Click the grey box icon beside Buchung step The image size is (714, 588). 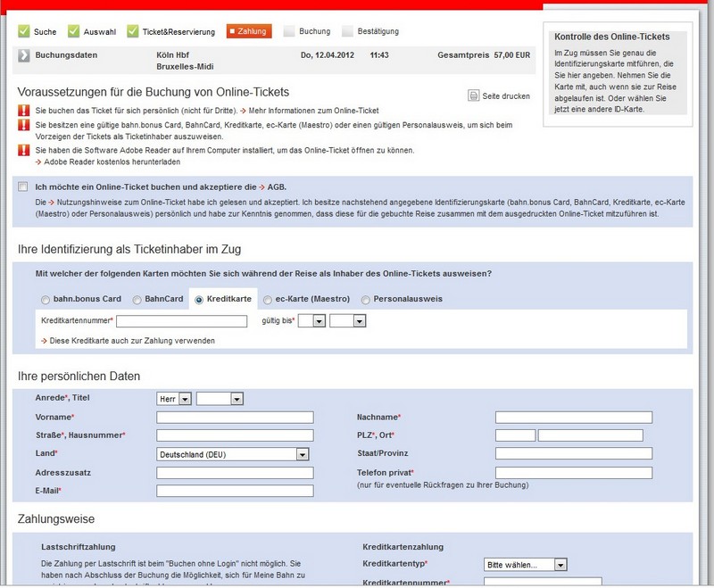(288, 31)
